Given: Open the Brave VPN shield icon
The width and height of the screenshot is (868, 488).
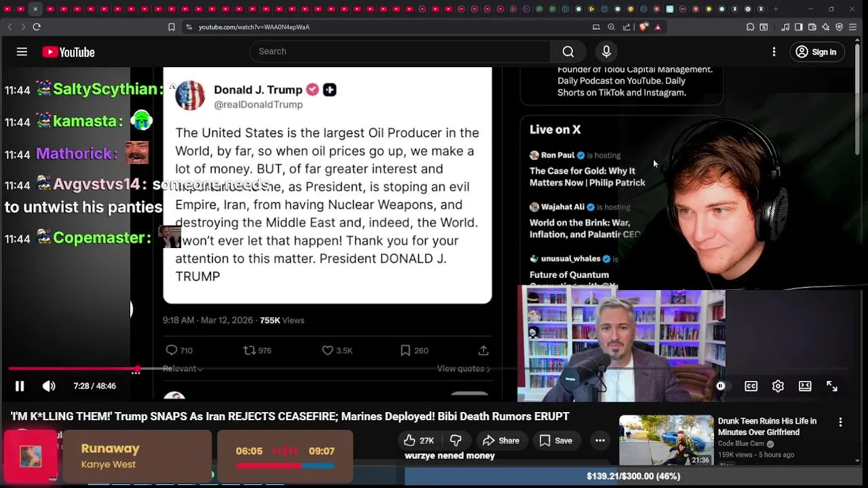Looking at the screenshot, I should pyautogui.click(x=839, y=27).
